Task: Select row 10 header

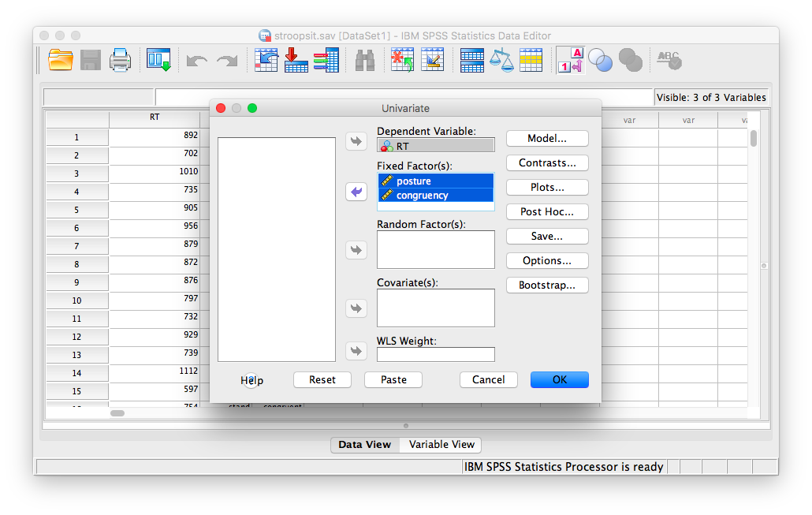Action: click(76, 300)
